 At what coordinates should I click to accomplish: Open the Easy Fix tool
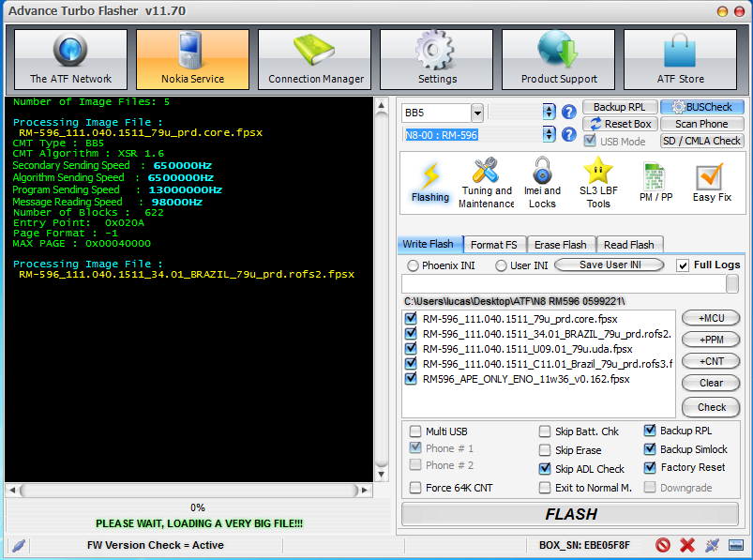711,183
